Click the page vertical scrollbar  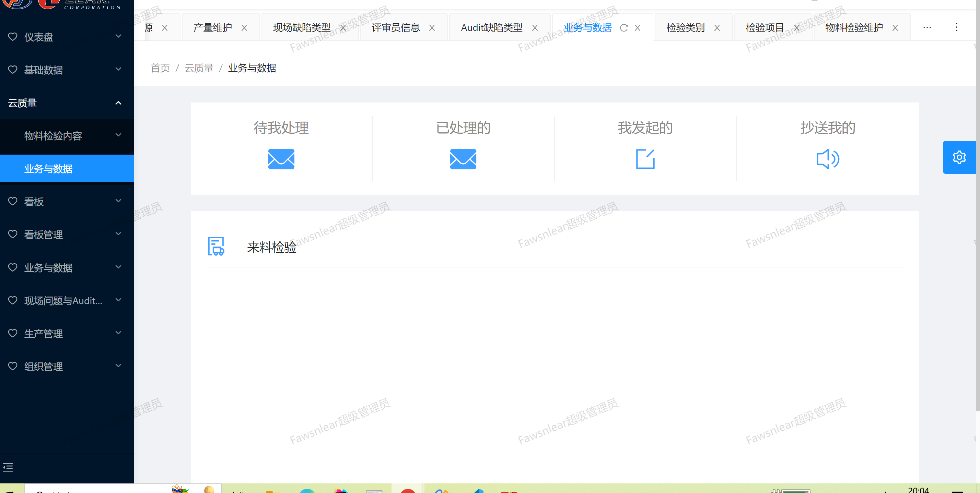977,205
